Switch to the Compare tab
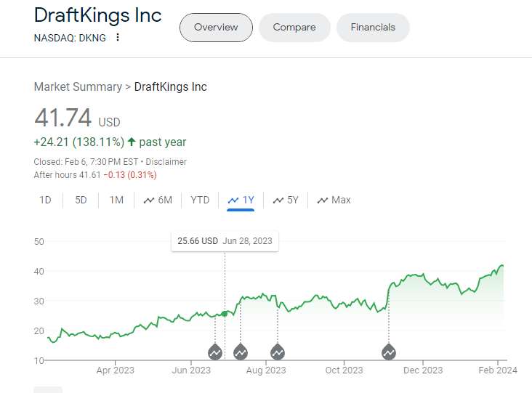The image size is (532, 393). click(x=294, y=28)
